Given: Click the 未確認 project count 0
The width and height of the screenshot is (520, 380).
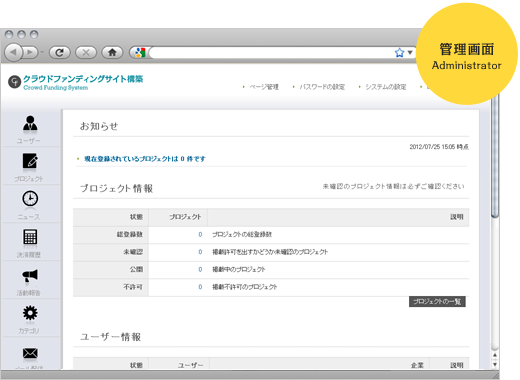Looking at the screenshot, I should [200, 252].
